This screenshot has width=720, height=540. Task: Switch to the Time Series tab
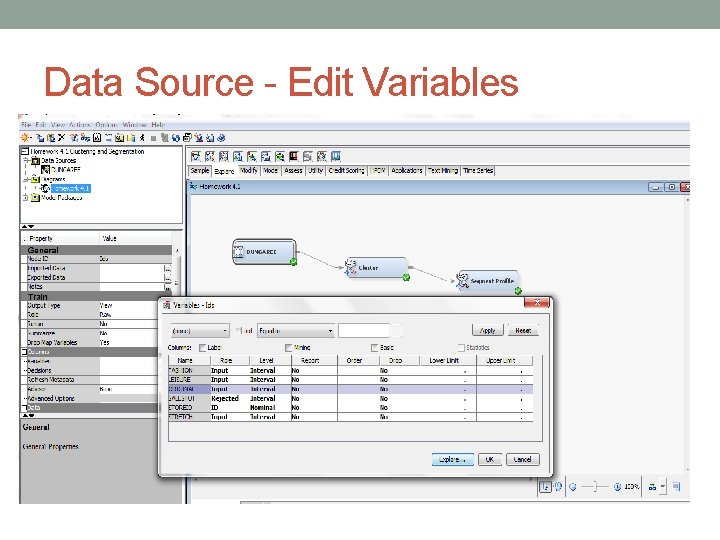point(478,170)
